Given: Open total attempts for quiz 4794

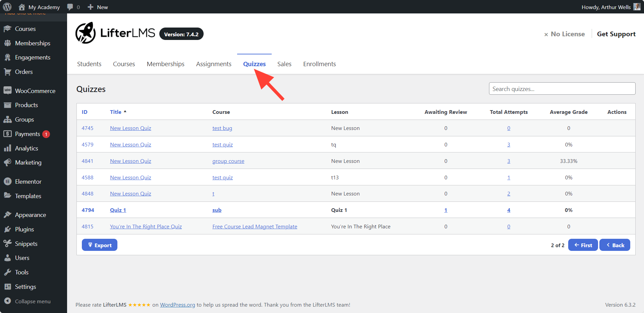Looking at the screenshot, I should pos(509,210).
